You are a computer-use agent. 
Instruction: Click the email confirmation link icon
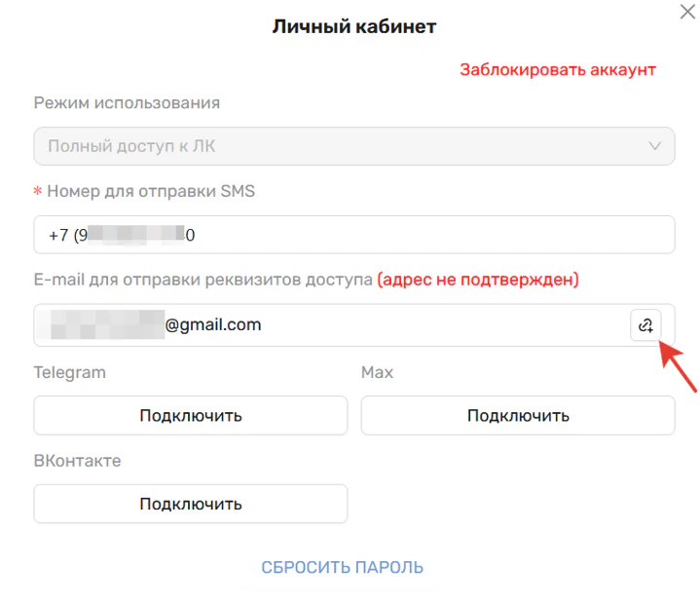click(x=645, y=325)
